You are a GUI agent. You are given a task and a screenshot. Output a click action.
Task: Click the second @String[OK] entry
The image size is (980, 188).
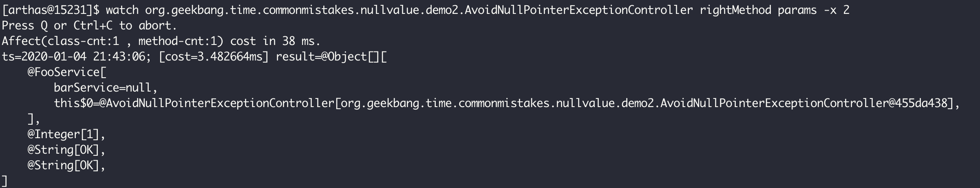tap(66, 165)
